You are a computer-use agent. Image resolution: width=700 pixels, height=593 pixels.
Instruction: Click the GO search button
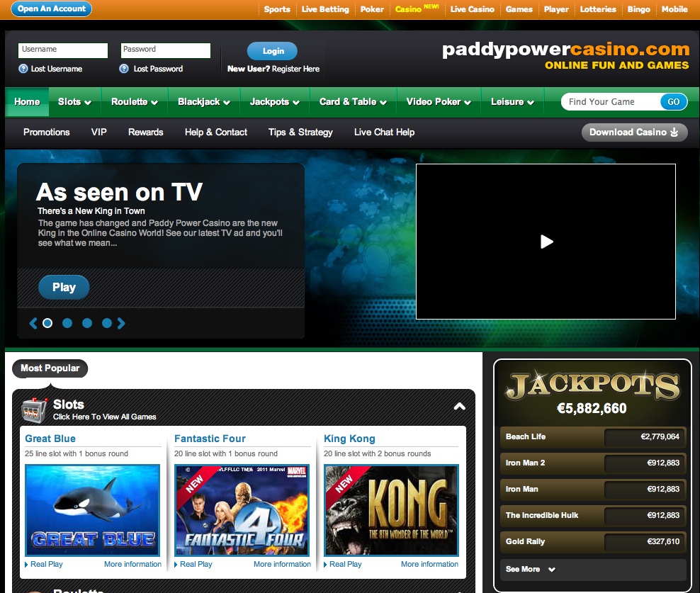coord(674,102)
